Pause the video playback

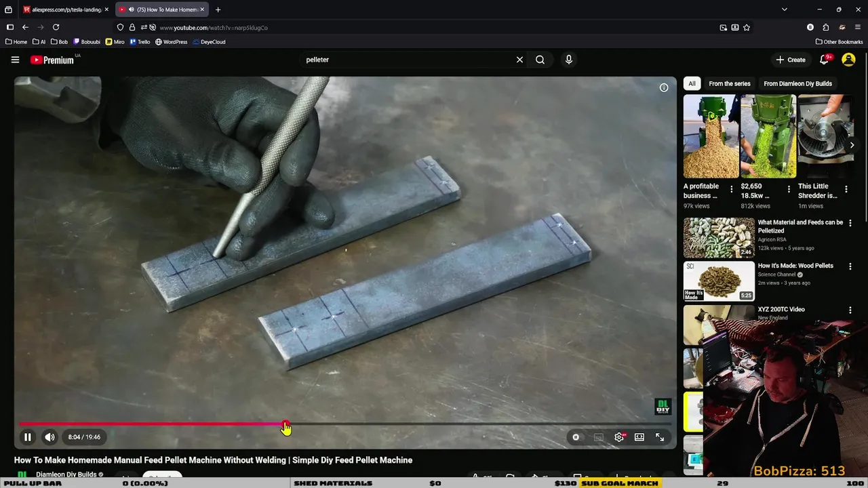(28, 437)
